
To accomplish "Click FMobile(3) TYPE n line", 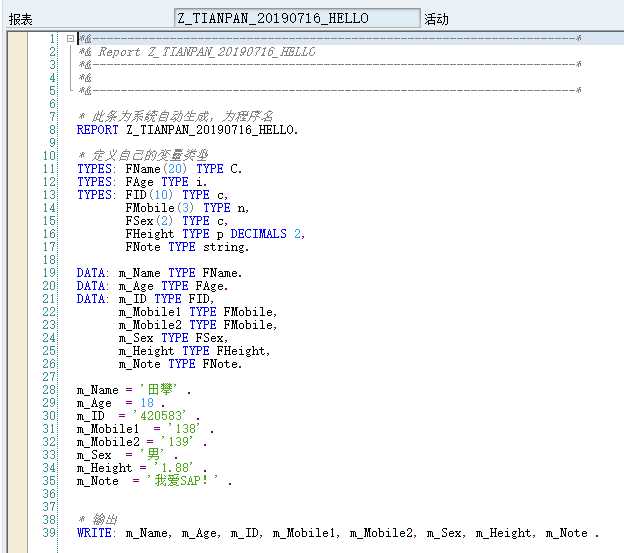I will (x=187, y=208).
